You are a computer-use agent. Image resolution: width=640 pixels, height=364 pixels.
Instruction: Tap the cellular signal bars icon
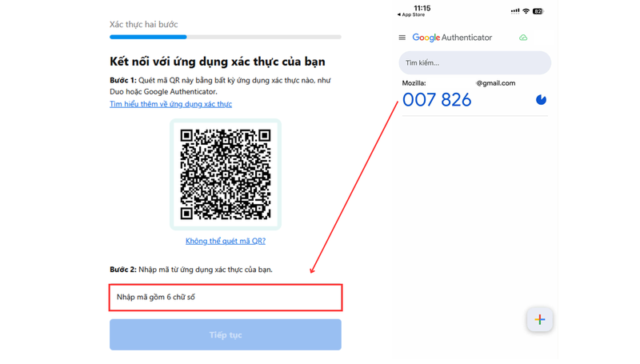[515, 11]
